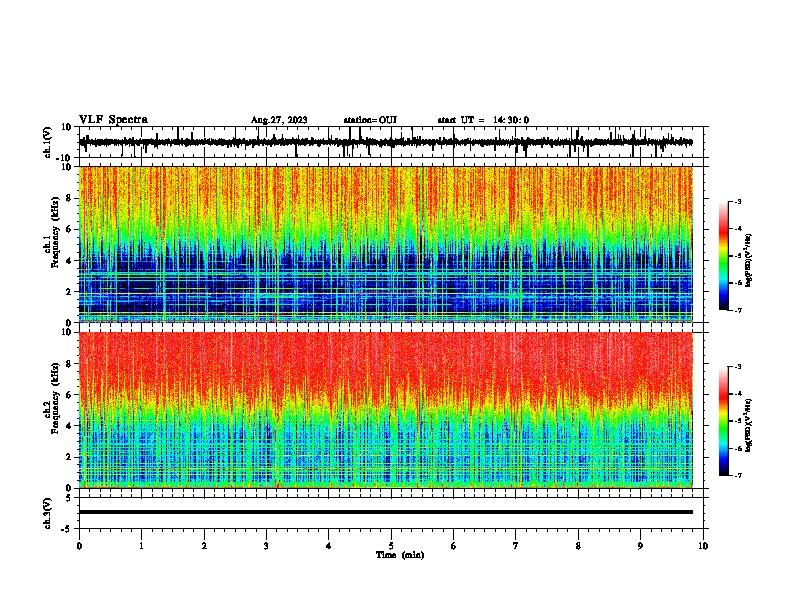
Task: Click the "8" kHz tick on ch.1 frequency axis
Action: 70,198
